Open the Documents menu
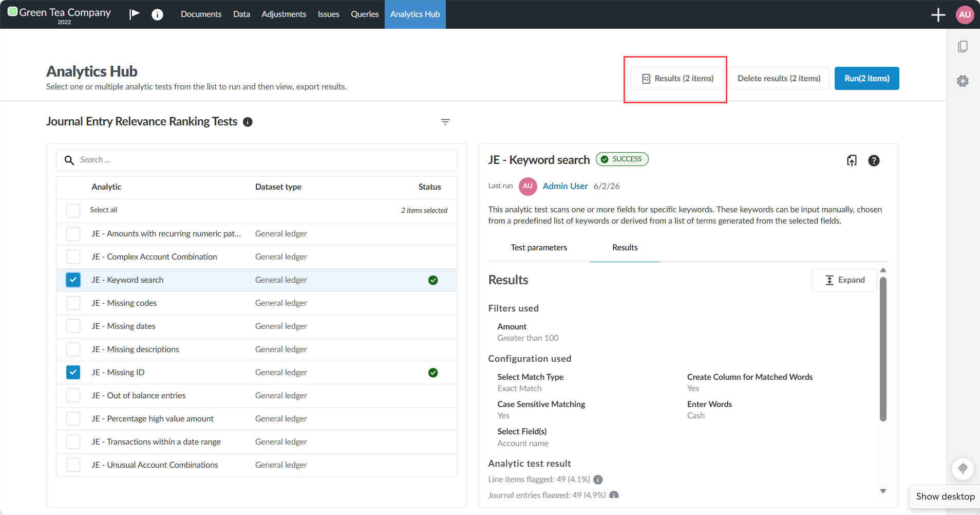The height and width of the screenshot is (515, 980). 201,14
